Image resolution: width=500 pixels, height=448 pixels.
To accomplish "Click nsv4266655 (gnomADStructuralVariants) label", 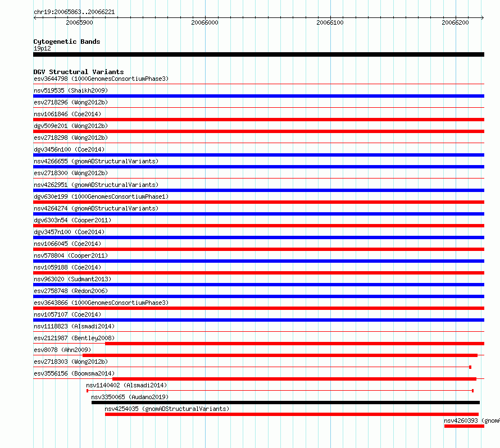I will (x=96, y=161).
